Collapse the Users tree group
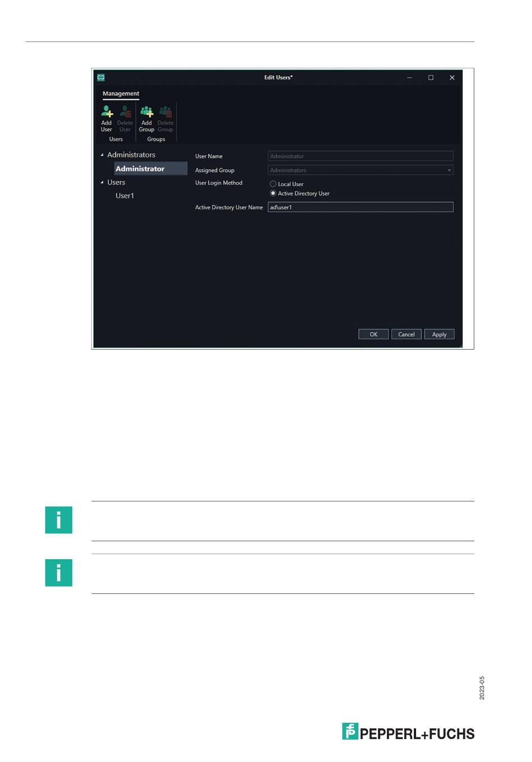The width and height of the screenshot is (532, 762). click(x=102, y=182)
